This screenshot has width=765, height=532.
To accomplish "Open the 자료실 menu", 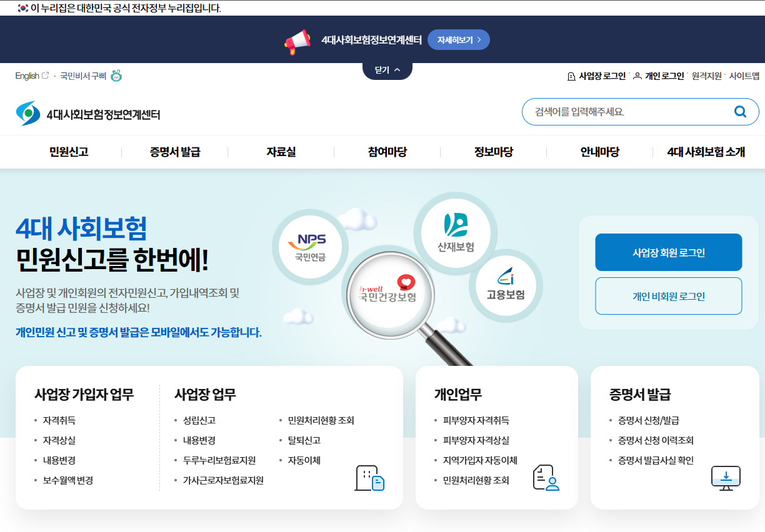I will coord(281,152).
